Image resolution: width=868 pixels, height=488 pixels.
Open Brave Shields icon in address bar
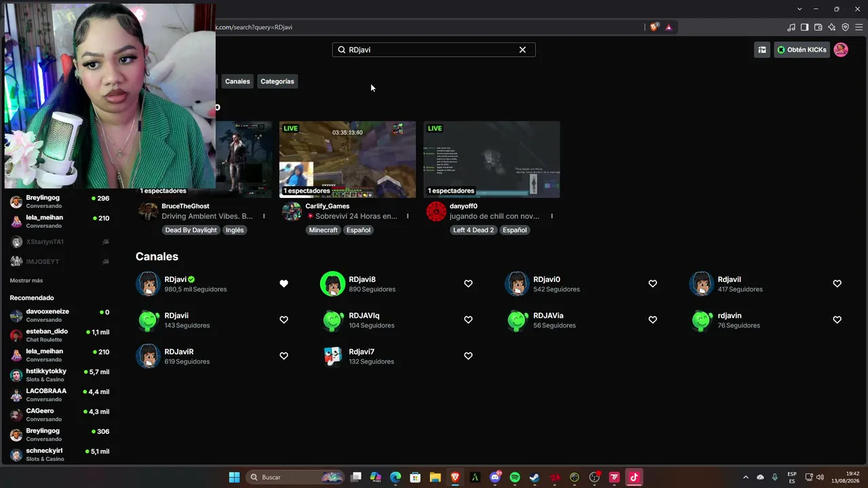pyautogui.click(x=654, y=27)
